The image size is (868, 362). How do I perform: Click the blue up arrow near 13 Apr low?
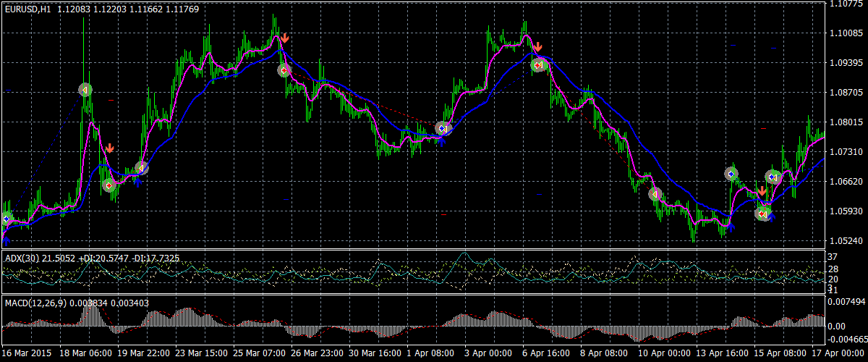[x=731, y=227]
